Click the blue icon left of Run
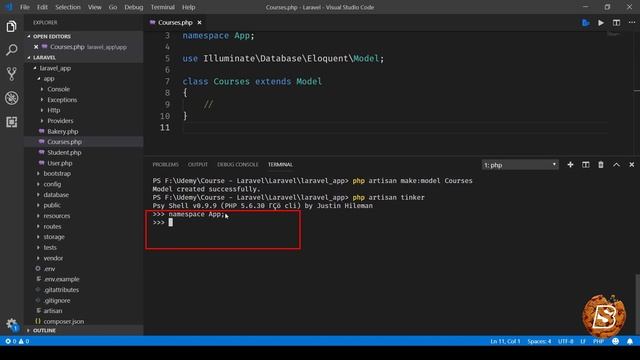 (586, 23)
